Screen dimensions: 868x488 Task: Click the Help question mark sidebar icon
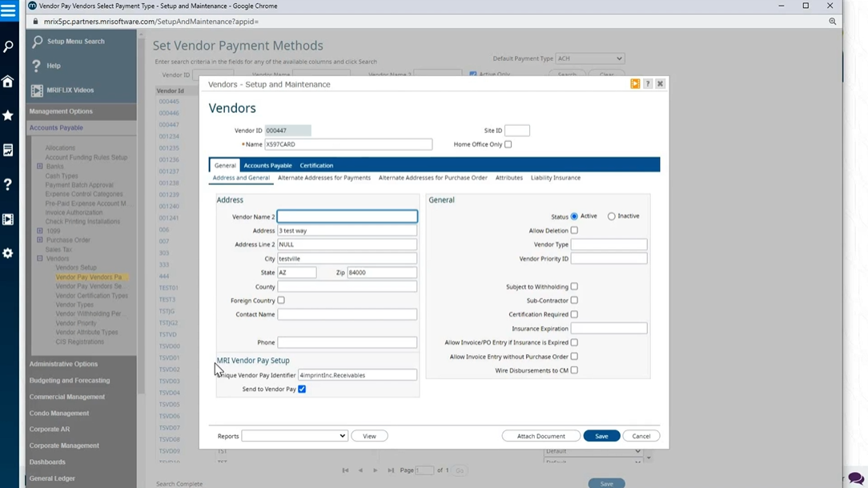pyautogui.click(x=8, y=184)
